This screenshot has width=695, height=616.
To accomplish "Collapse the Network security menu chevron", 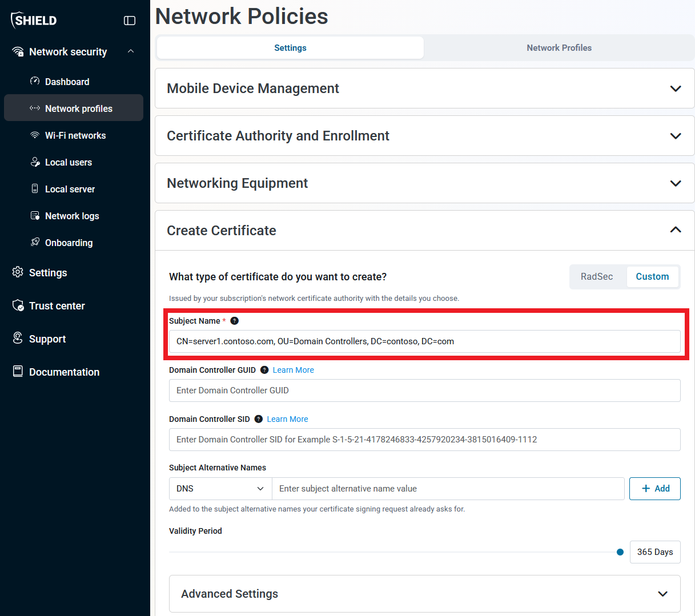I will pos(131,51).
